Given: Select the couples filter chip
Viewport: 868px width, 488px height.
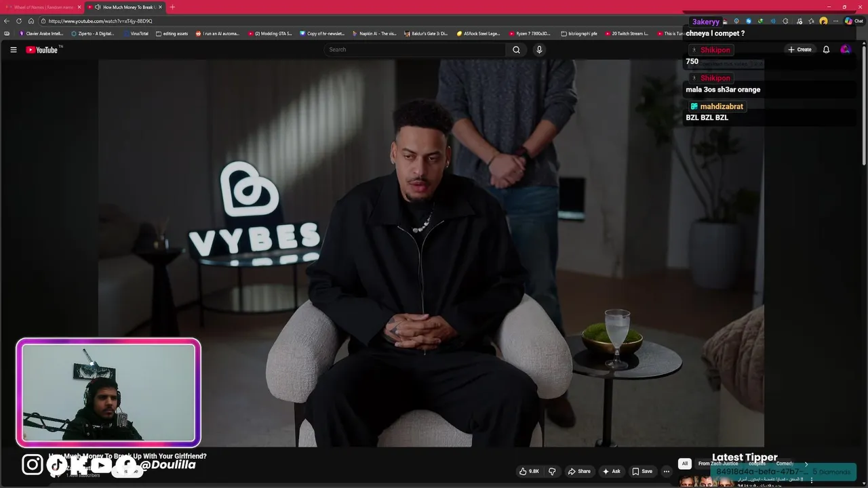Looking at the screenshot, I should pos(757,464).
